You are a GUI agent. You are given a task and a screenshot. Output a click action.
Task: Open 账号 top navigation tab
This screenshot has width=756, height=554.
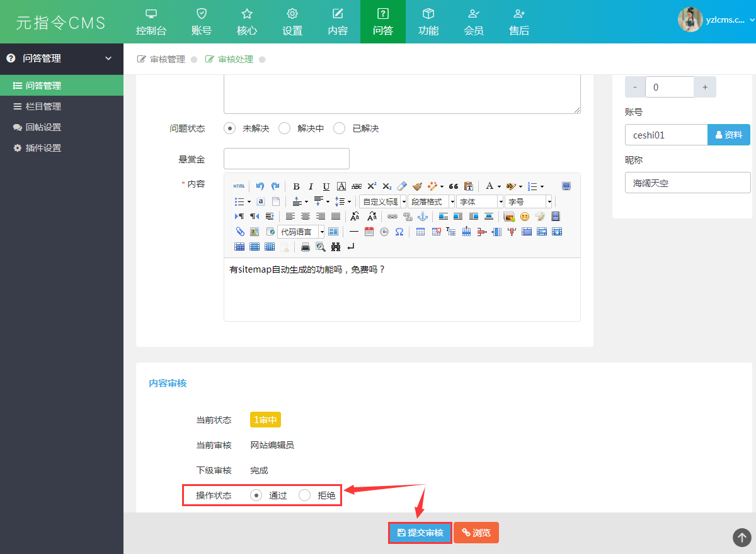point(202,22)
